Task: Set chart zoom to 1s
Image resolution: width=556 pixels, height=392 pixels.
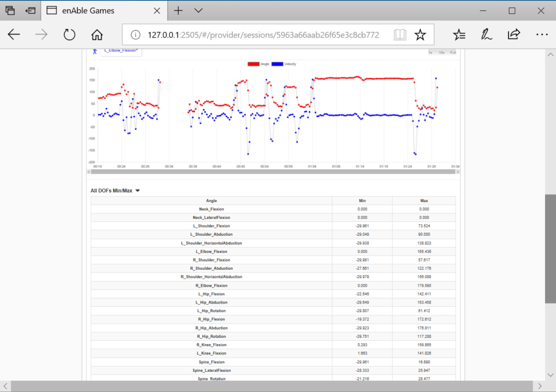Action: click(x=430, y=53)
